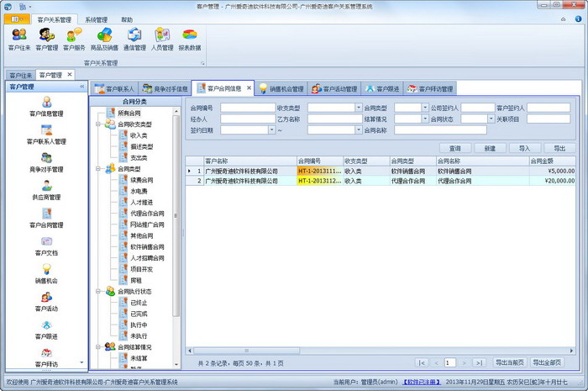Open the 收支类型 dropdown

pos(359,108)
